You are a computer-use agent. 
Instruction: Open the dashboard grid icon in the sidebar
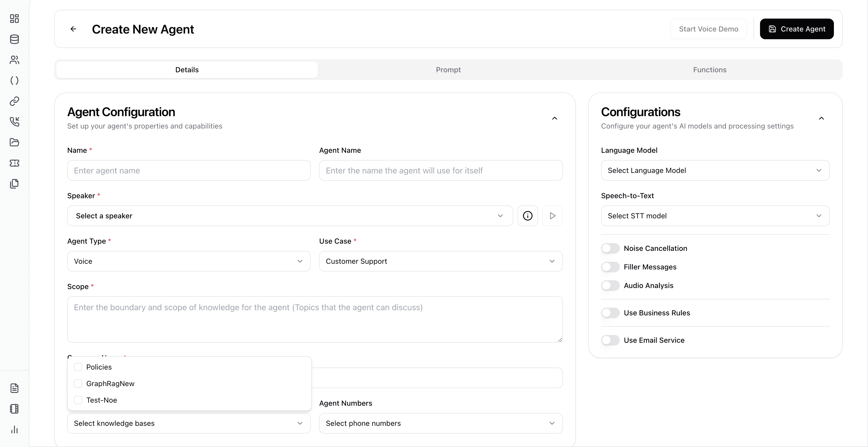[x=14, y=19]
